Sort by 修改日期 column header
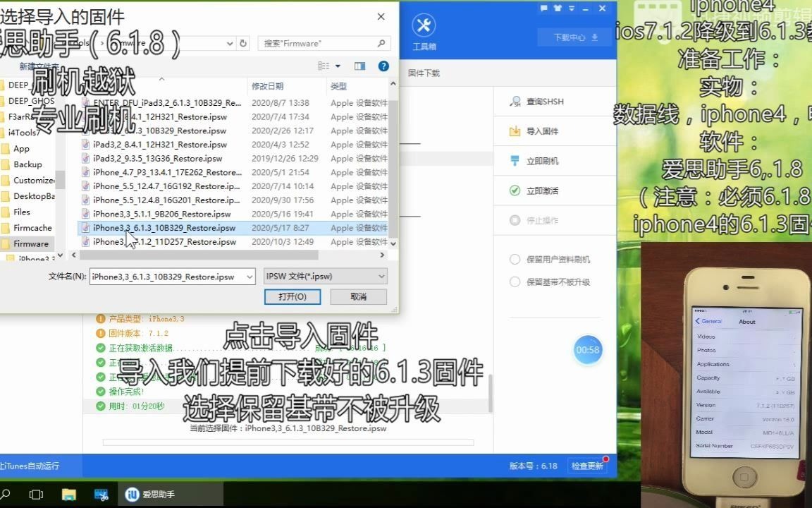This screenshot has height=508, width=812. [x=267, y=86]
